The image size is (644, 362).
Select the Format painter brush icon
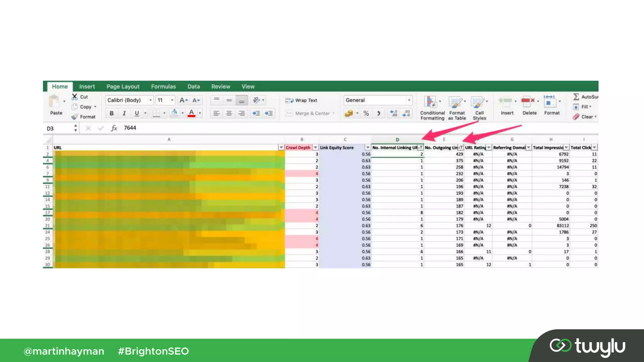(x=75, y=117)
